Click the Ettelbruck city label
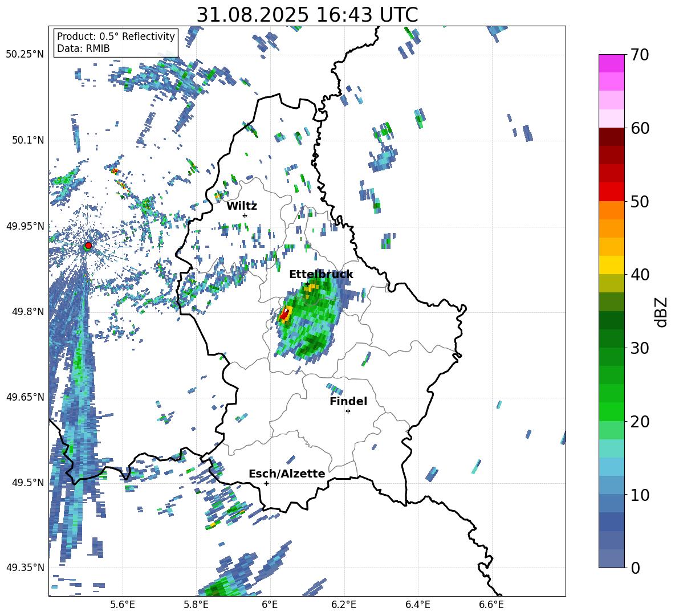Image resolution: width=675 pixels, height=616 pixels. click(321, 275)
